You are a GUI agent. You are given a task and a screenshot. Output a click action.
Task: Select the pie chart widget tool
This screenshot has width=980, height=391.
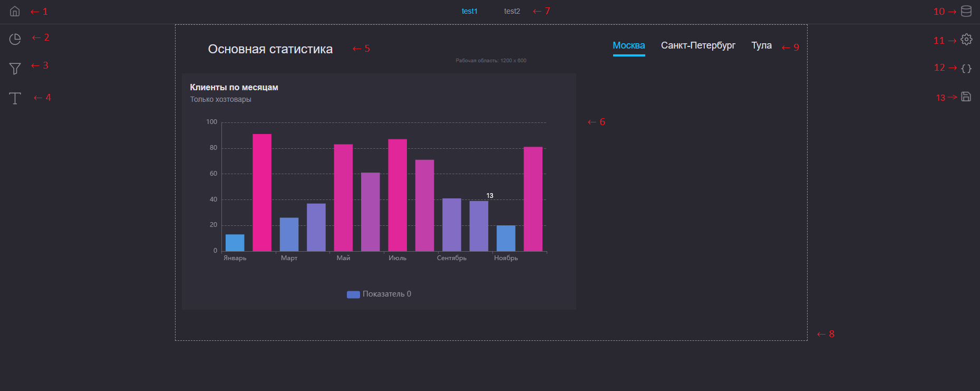point(15,39)
